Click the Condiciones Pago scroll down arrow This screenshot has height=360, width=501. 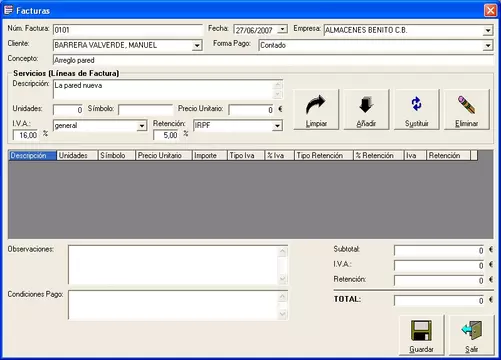(x=283, y=314)
